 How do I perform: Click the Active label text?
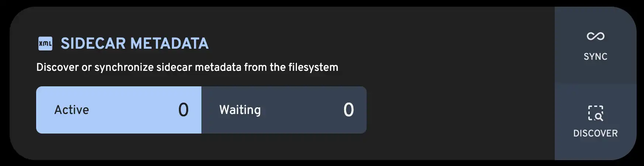[72, 110]
